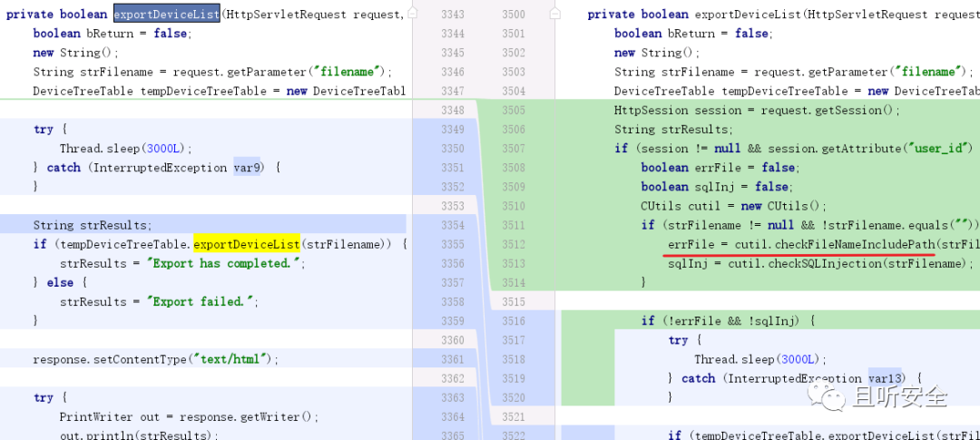Click 'boolean sqlInj = false;' line
Image resolution: width=980 pixels, height=440 pixels.
click(717, 187)
